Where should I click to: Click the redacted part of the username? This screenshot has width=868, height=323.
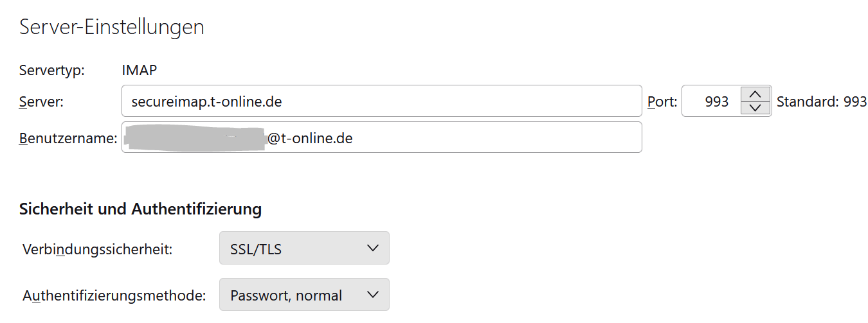[194, 138]
